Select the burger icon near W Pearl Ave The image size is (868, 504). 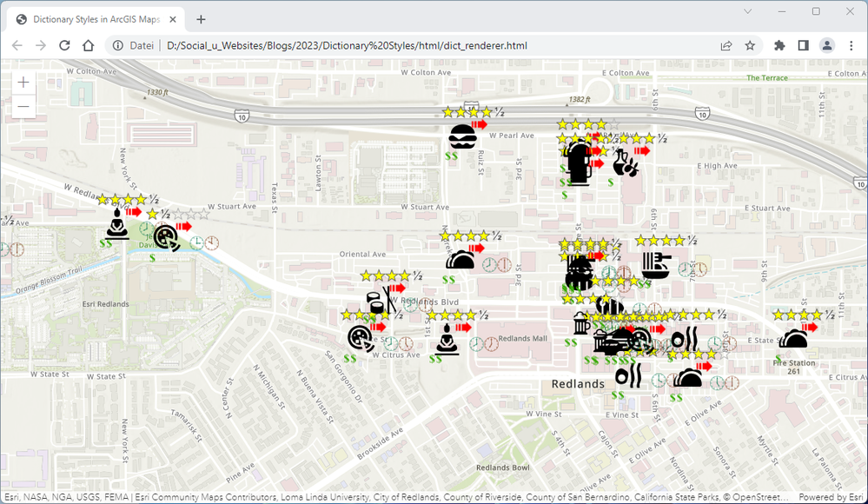[463, 136]
